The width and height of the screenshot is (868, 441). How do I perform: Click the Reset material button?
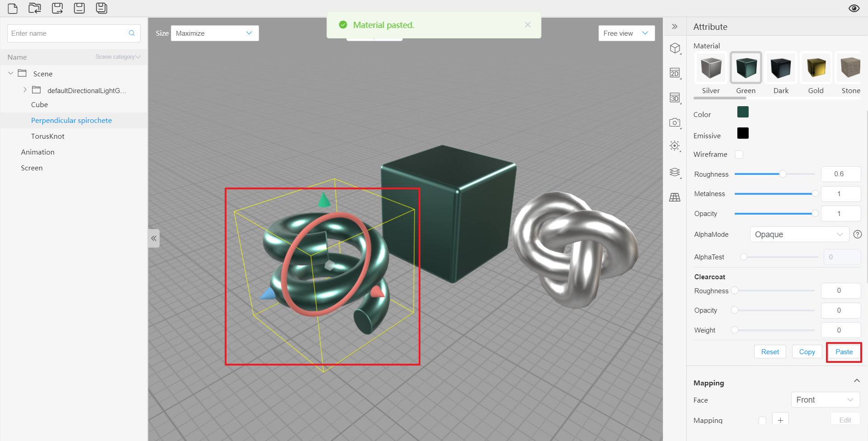coord(770,352)
